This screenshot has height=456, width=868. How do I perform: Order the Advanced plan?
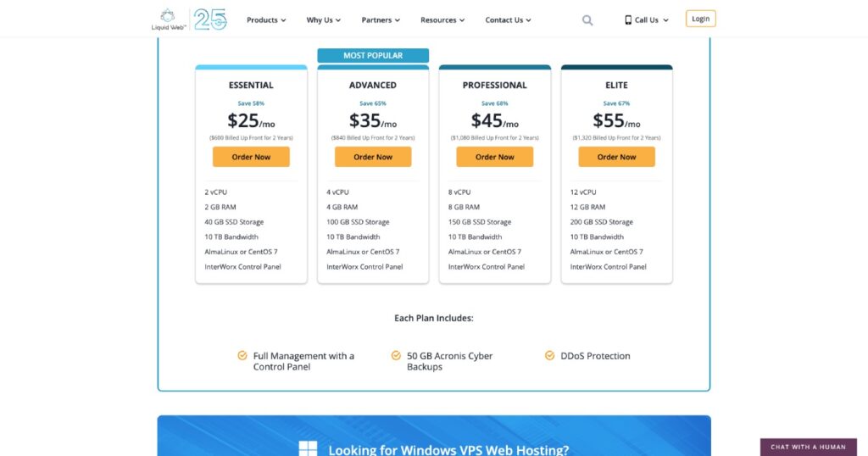(x=373, y=157)
